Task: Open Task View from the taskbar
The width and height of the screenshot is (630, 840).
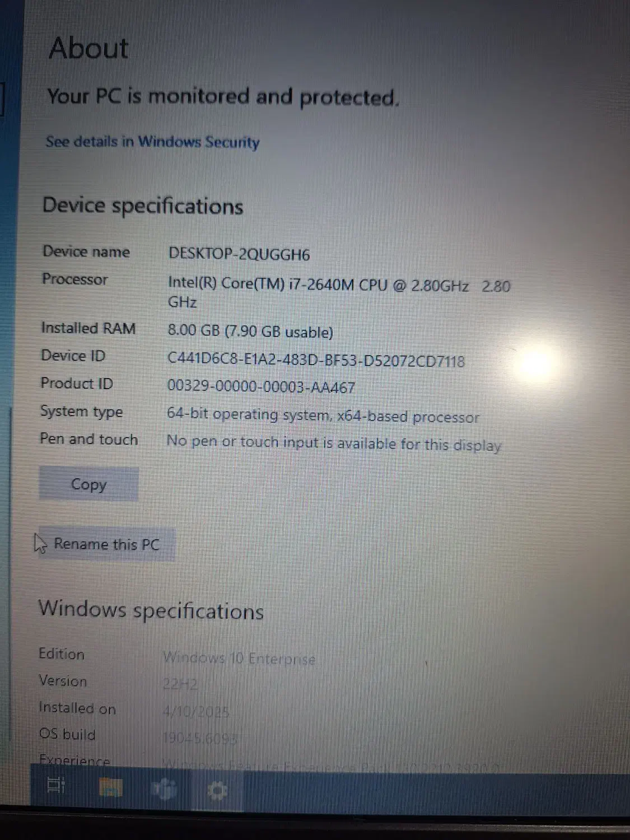Action: 57,787
